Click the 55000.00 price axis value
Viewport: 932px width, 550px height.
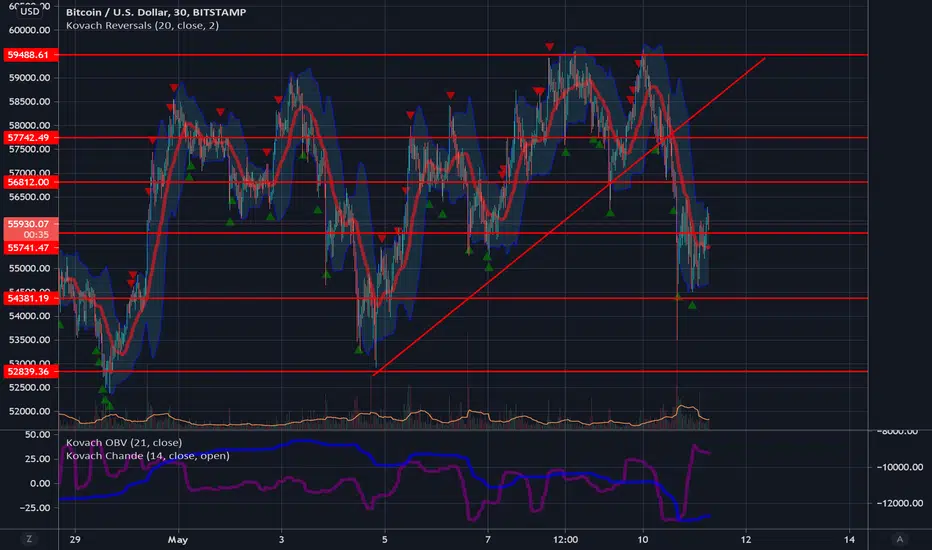tap(29, 269)
